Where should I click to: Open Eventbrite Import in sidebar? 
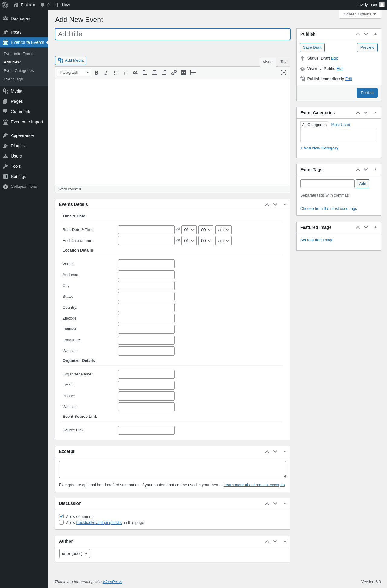pyautogui.click(x=24, y=122)
